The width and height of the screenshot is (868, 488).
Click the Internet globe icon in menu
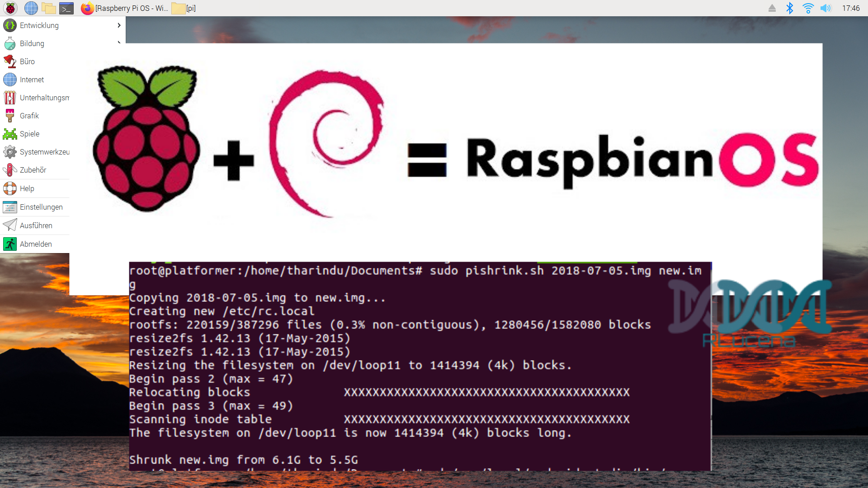[x=10, y=80]
